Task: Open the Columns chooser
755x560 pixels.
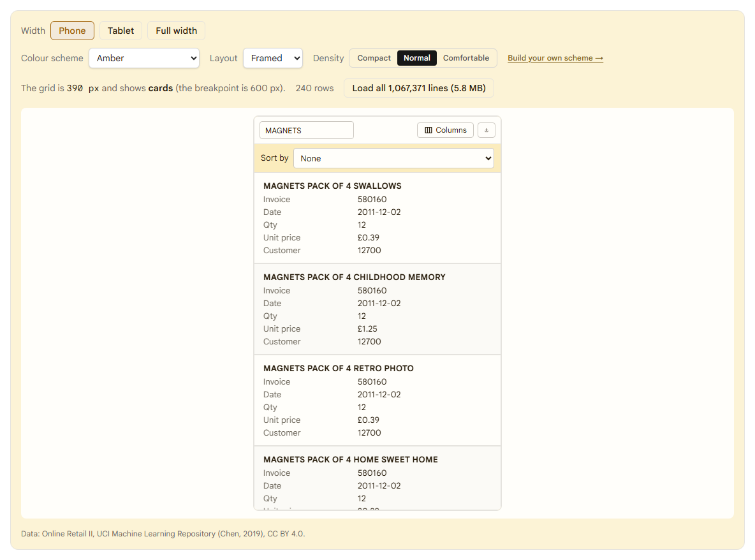Action: click(445, 130)
